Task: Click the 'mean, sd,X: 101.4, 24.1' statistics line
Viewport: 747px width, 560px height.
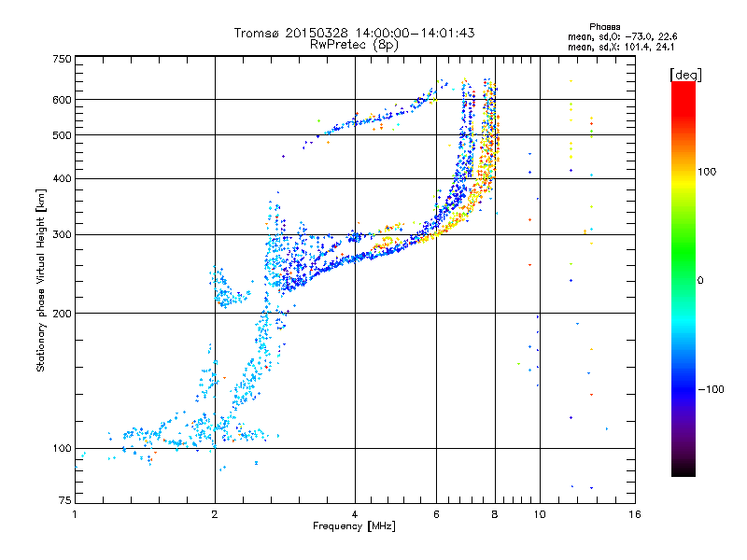Action: pos(621,48)
